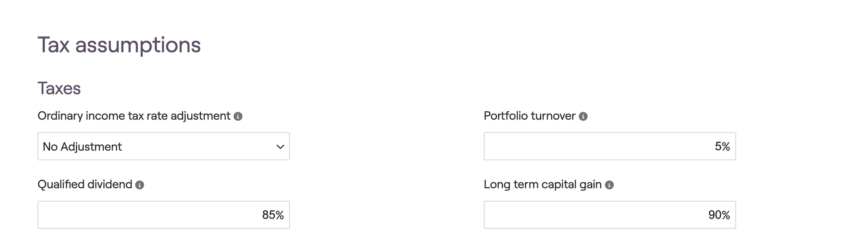Click the 'Tax assumptions' page title
The image size is (868, 246).
119,45
